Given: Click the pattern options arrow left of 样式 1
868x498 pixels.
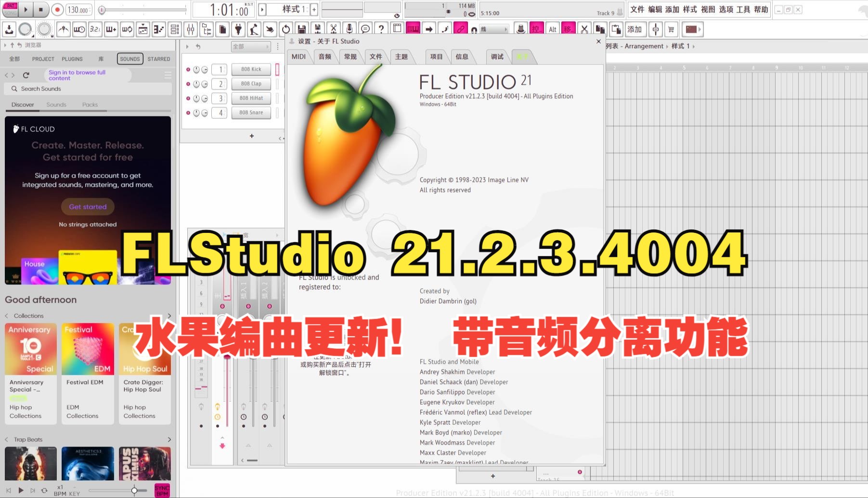Looking at the screenshot, I should [262, 9].
